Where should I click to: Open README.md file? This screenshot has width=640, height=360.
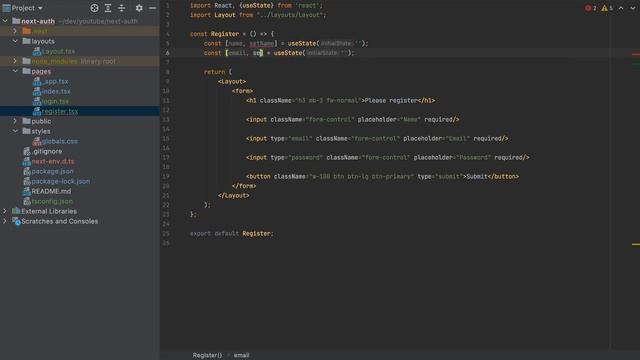click(51, 191)
